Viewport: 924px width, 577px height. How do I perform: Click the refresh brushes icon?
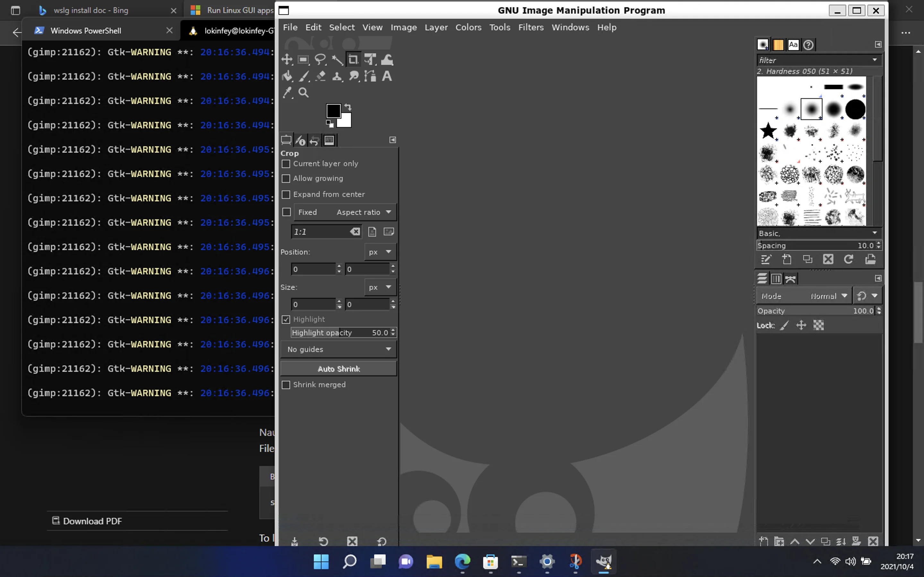pos(848,260)
